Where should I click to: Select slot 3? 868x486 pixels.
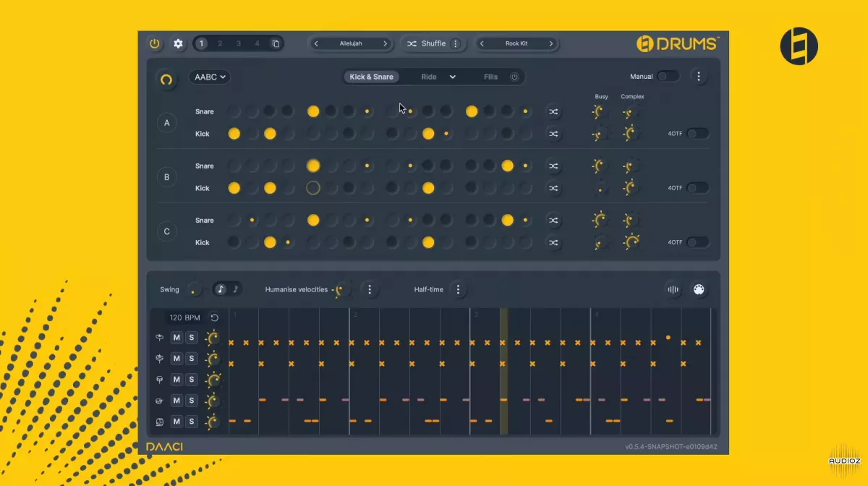tap(238, 43)
